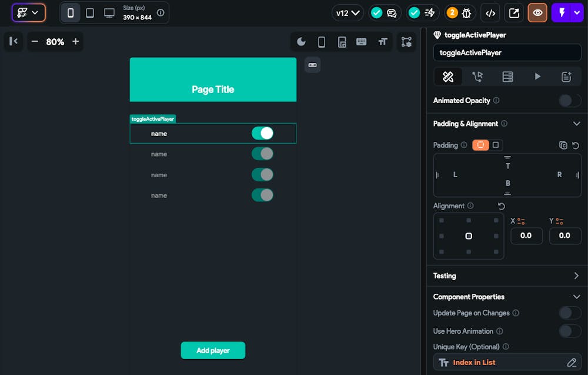
Task: Select uniform padding mode square
Action: (496, 145)
